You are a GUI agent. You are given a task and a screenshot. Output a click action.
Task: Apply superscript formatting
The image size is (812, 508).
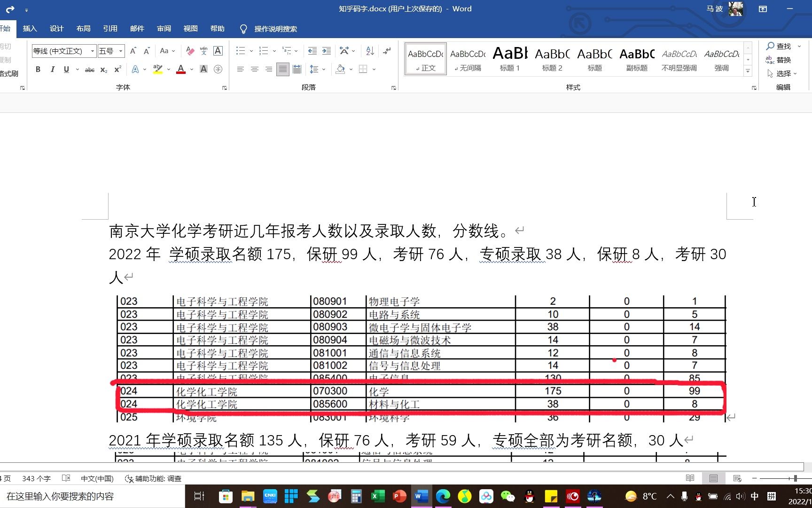pyautogui.click(x=117, y=69)
